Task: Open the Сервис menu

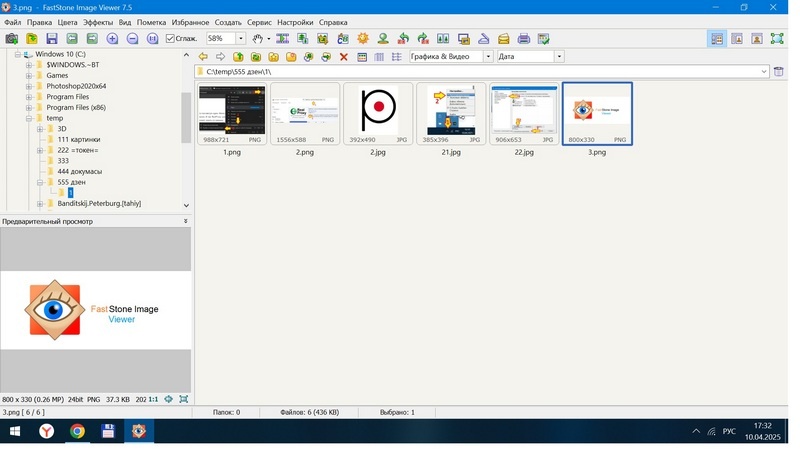Action: pos(259,22)
